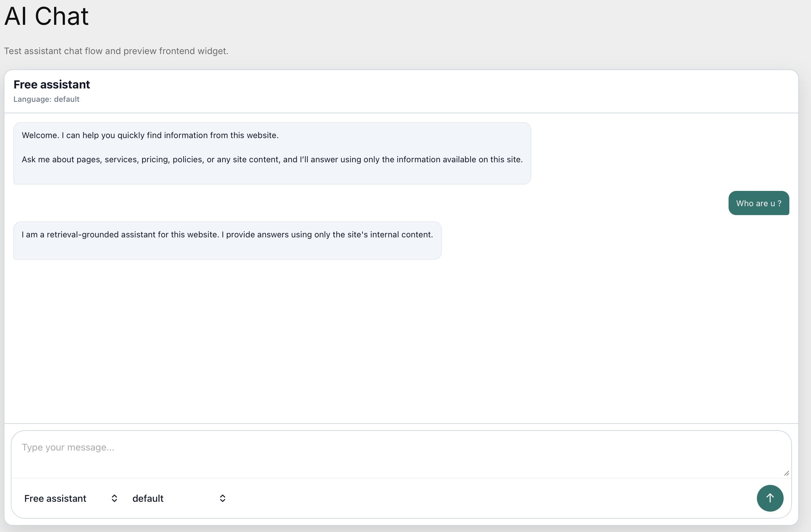
Task: Open the default language dropdown
Action: coord(177,498)
